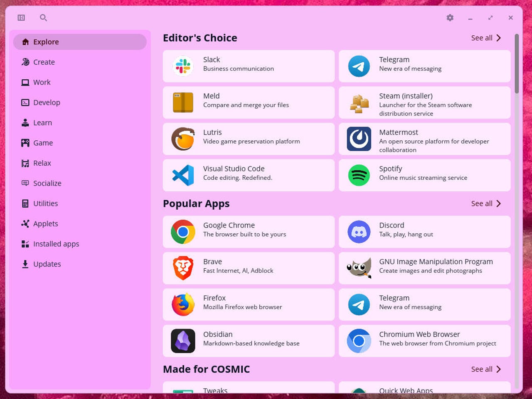Click the Slack app icon
The height and width of the screenshot is (399, 532).
point(183,66)
